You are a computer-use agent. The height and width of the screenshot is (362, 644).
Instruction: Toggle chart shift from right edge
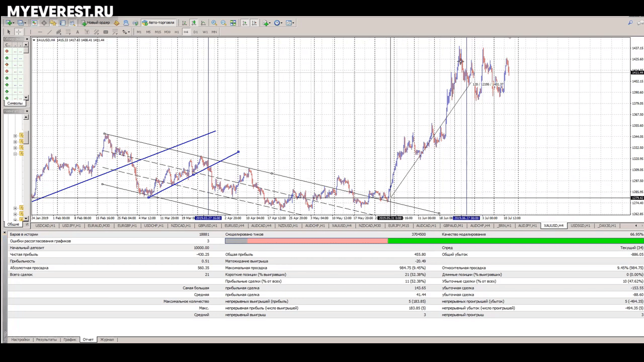pos(254,23)
